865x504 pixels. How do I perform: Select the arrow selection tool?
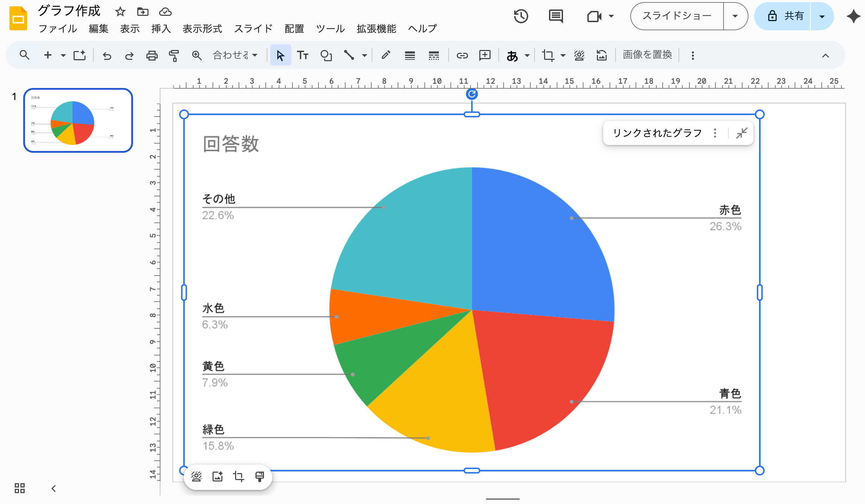click(280, 55)
